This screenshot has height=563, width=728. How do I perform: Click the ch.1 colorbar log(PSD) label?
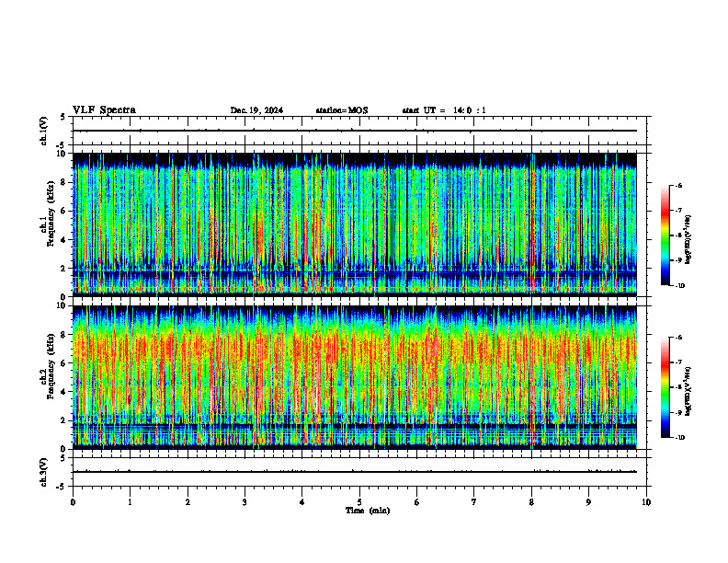point(688,240)
